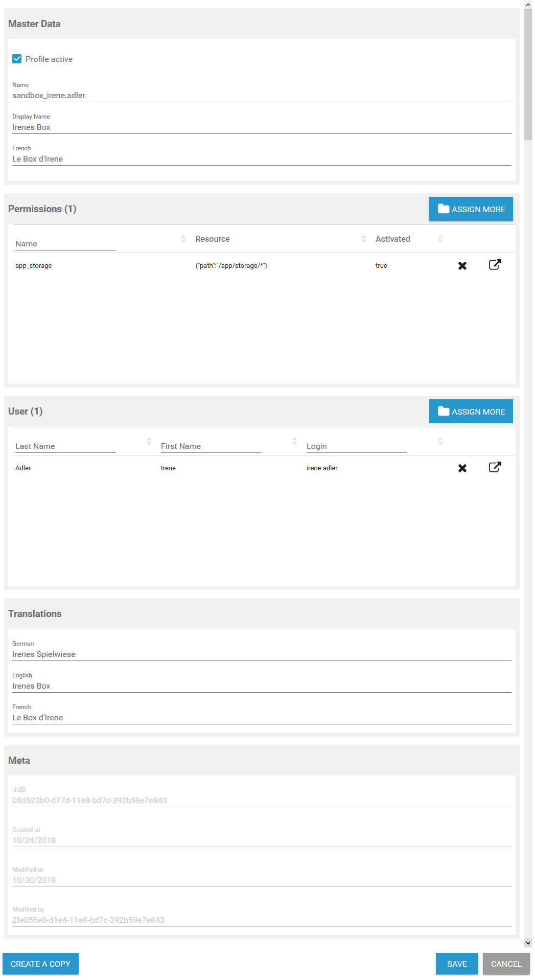Save the profile changes
The image size is (535, 980).
click(x=456, y=964)
